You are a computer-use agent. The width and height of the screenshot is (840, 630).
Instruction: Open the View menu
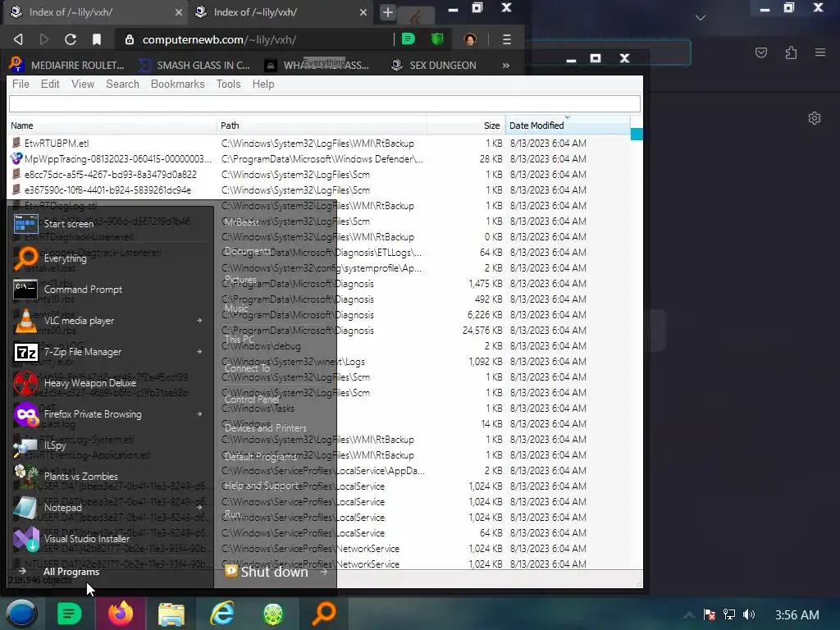click(83, 84)
